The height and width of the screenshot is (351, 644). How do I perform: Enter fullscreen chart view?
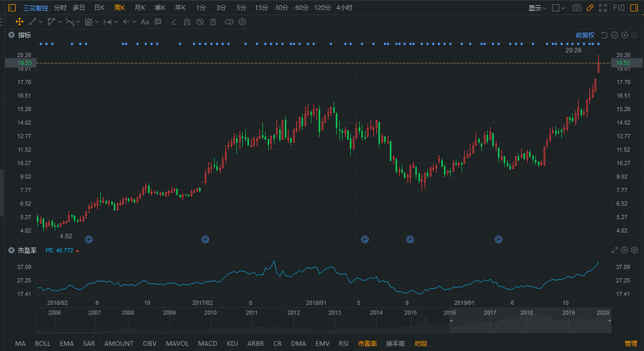(603, 8)
